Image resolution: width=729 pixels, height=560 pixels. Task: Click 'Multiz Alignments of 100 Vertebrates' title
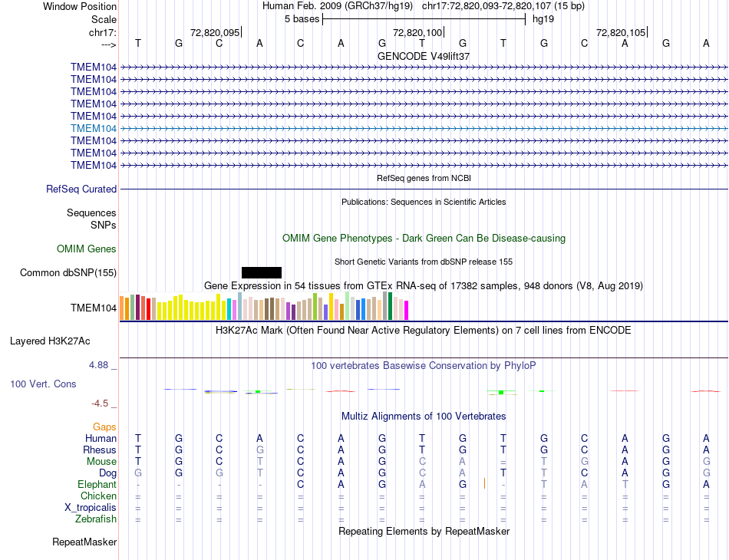(424, 416)
